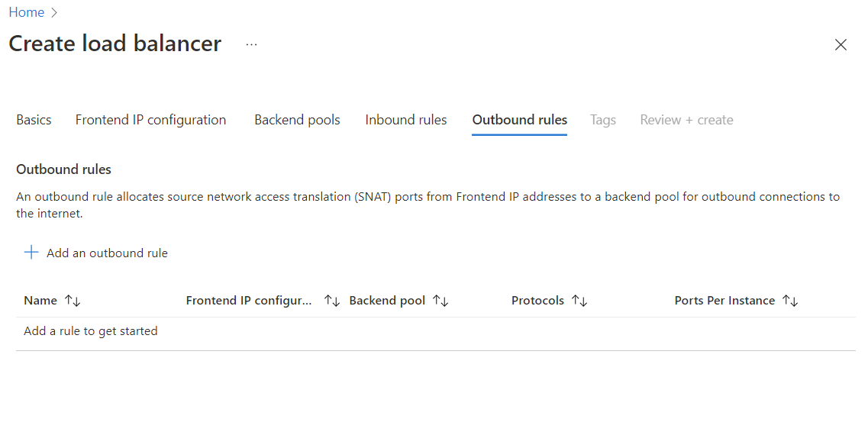The width and height of the screenshot is (868, 448).
Task: Select the Backend pools tab
Action: [297, 120]
